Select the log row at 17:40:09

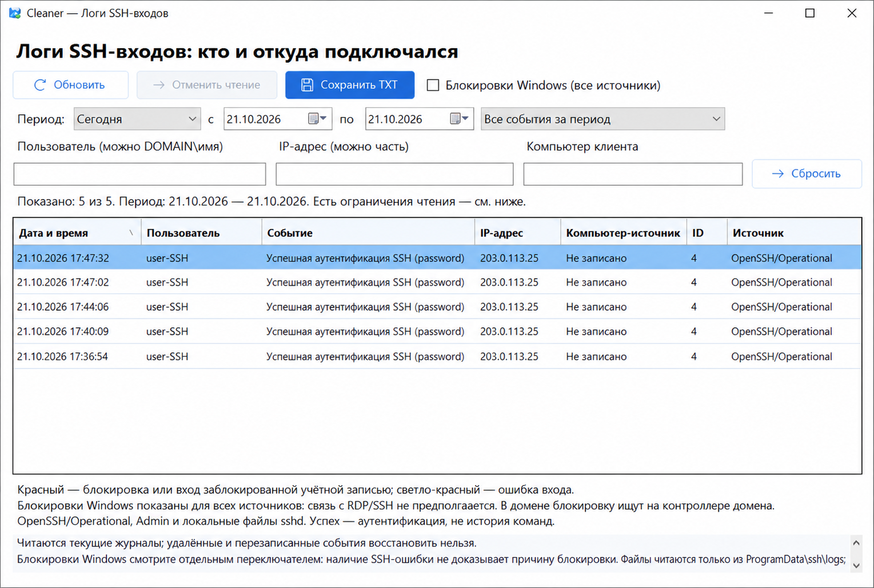(x=437, y=331)
